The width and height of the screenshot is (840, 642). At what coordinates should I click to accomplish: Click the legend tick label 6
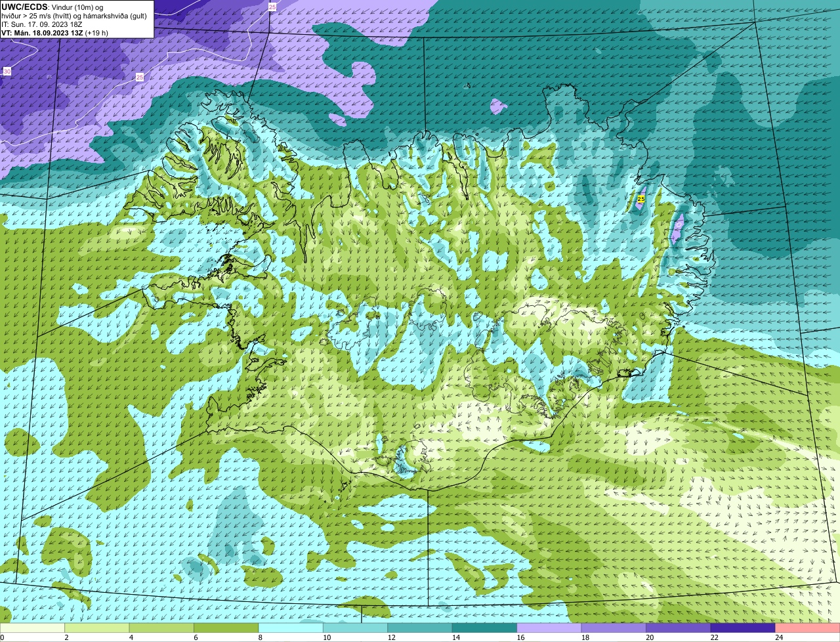pos(196,637)
